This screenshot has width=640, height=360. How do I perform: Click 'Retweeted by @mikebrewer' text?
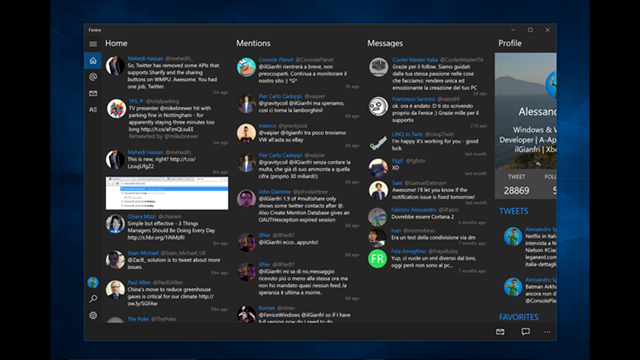pos(164,136)
